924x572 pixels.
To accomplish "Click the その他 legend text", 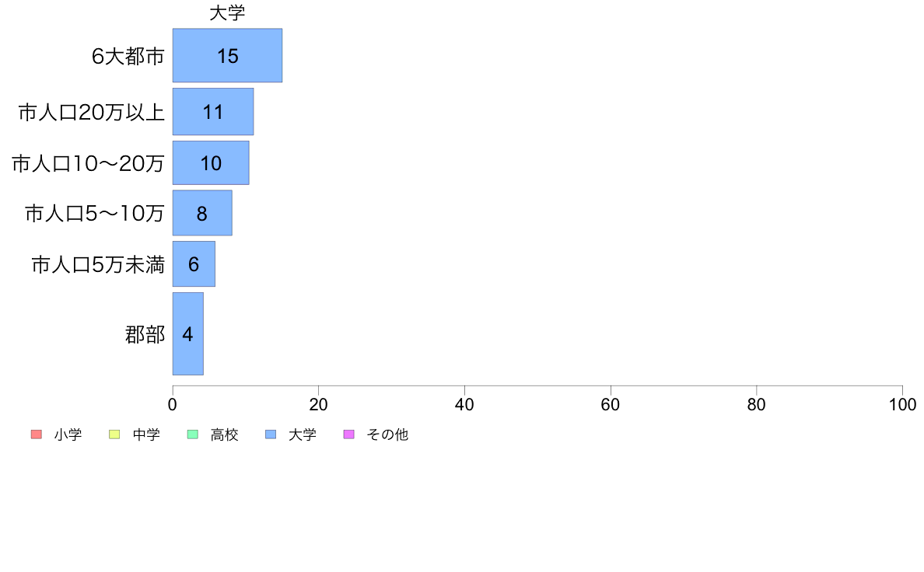I will click(387, 434).
